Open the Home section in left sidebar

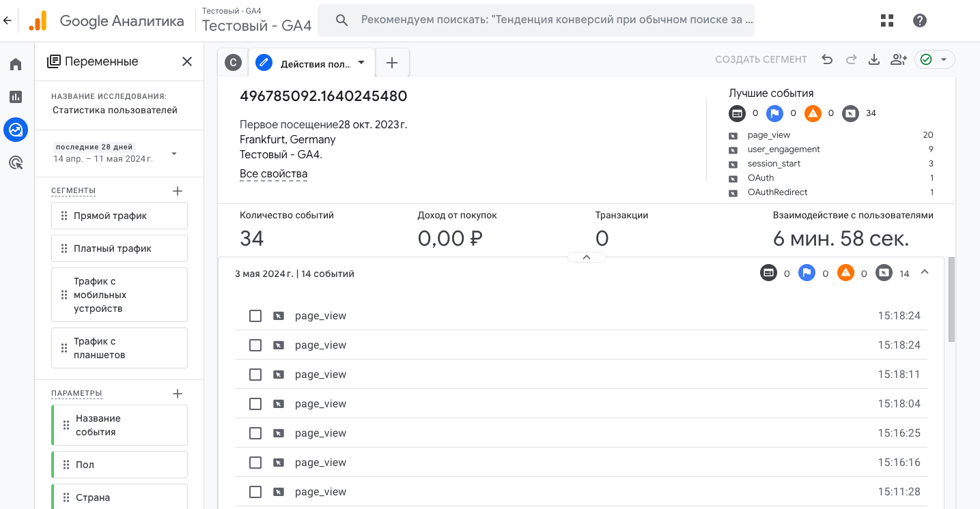coord(16,64)
